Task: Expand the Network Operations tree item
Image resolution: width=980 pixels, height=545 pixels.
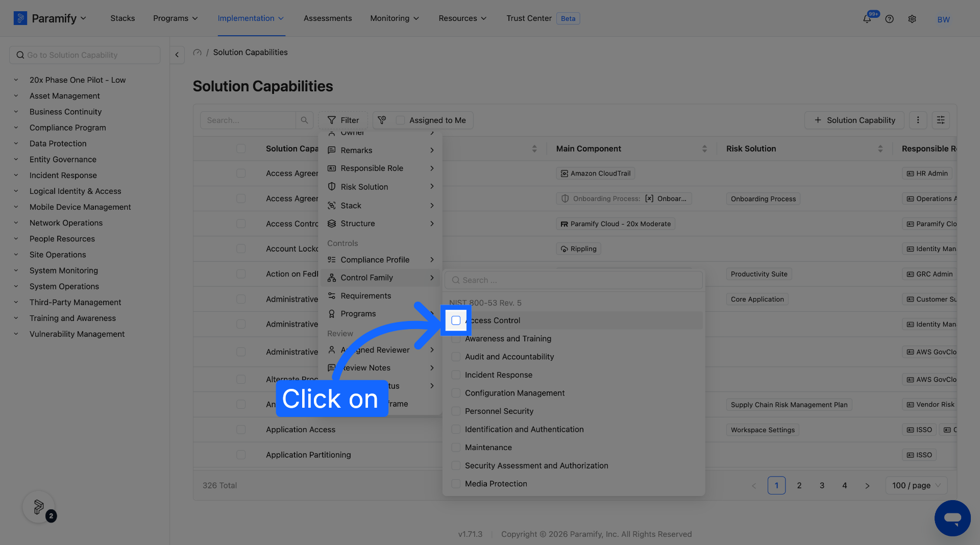Action: (x=16, y=223)
